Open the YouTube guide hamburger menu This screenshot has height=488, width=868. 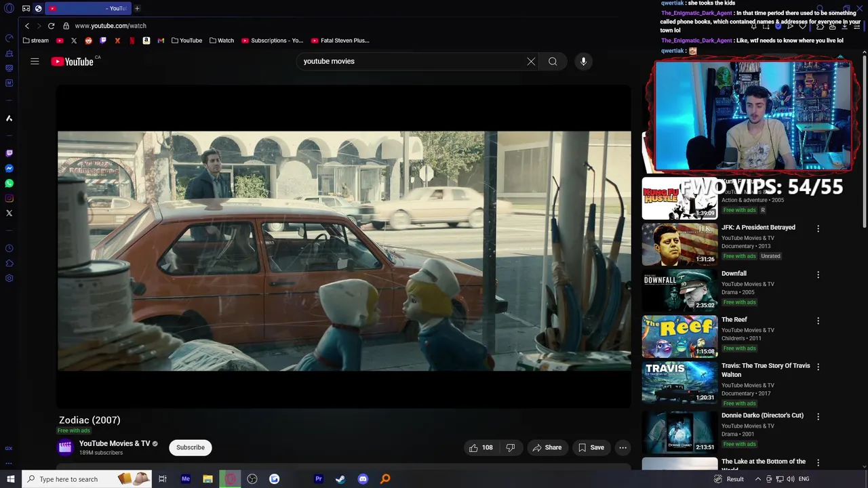[35, 61]
